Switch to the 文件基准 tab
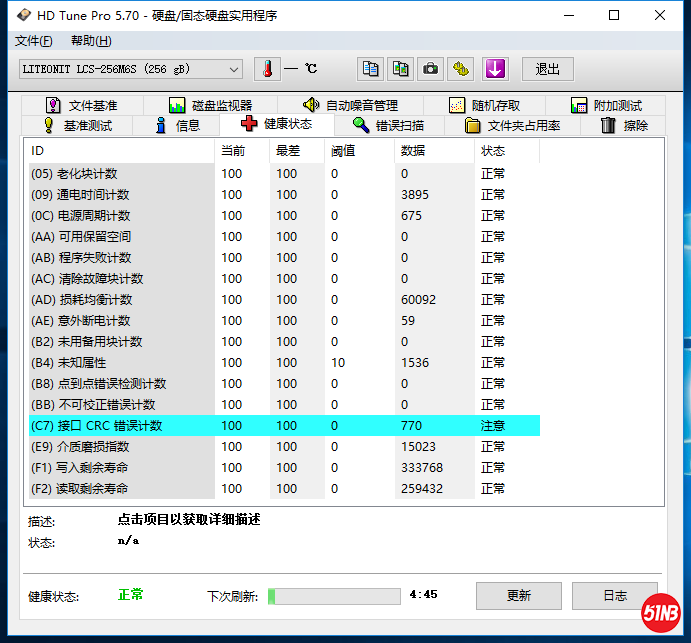691x643 pixels. coord(82,105)
